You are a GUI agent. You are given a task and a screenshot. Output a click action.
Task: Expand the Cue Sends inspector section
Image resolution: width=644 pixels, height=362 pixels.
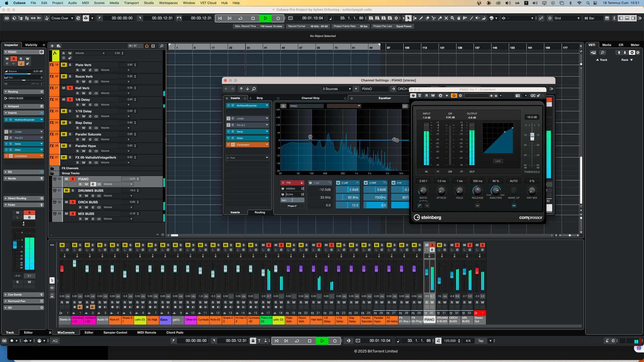click(15, 295)
